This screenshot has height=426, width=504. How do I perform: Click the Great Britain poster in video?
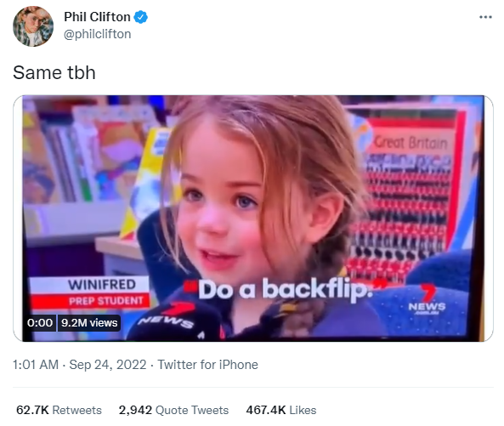411,143
